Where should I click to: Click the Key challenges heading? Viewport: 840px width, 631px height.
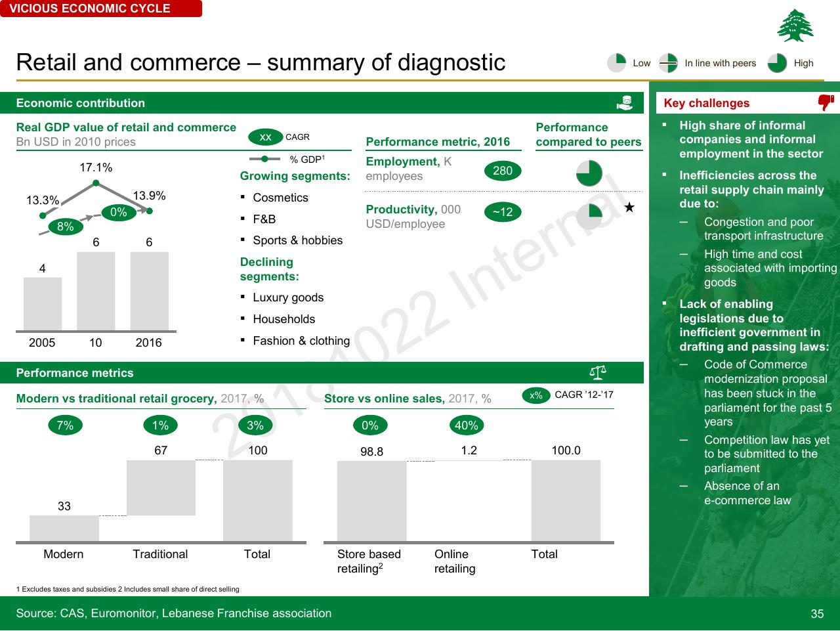point(707,103)
